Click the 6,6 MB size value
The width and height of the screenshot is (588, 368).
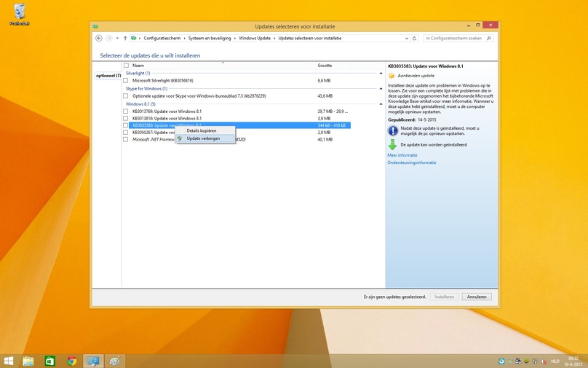(324, 80)
